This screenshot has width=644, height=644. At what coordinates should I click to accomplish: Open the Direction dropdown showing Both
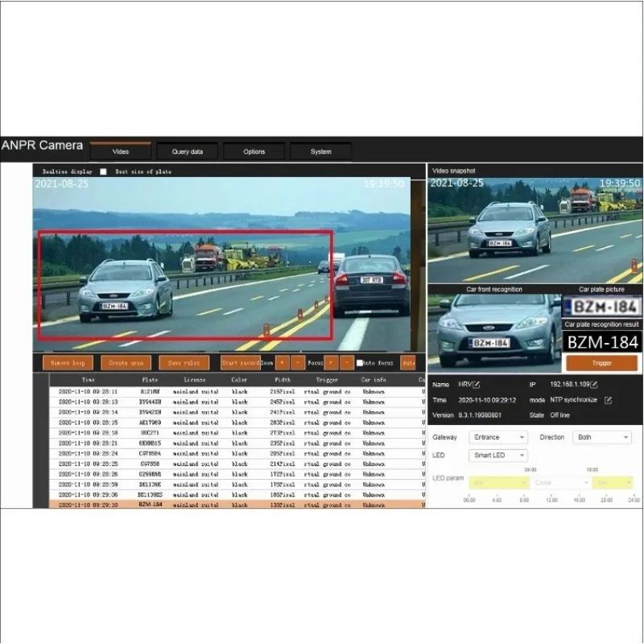601,437
